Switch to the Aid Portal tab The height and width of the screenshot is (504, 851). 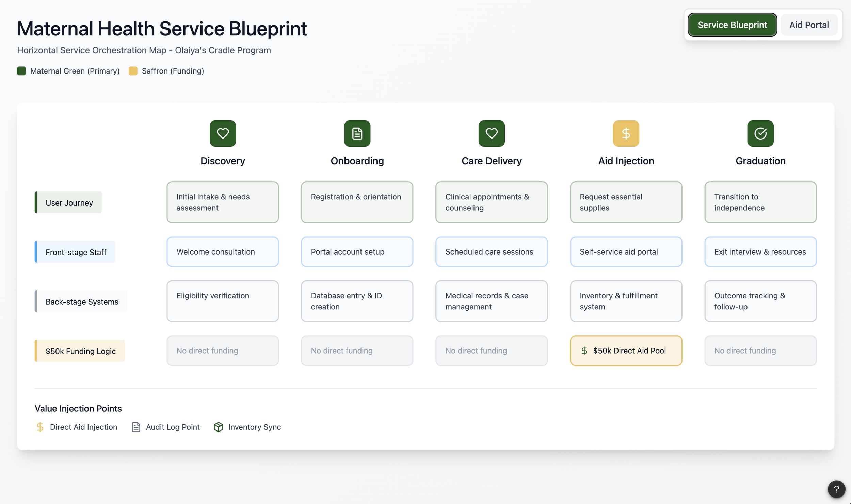808,25
